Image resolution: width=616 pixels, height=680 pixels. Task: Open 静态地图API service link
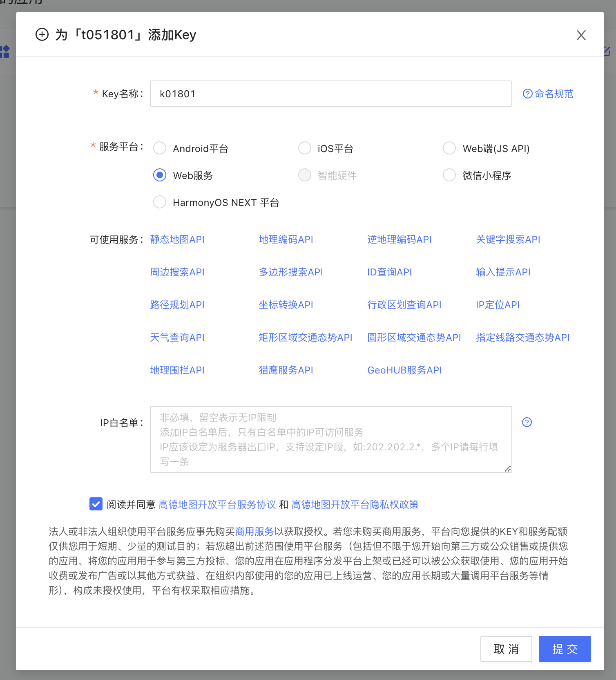tap(177, 239)
